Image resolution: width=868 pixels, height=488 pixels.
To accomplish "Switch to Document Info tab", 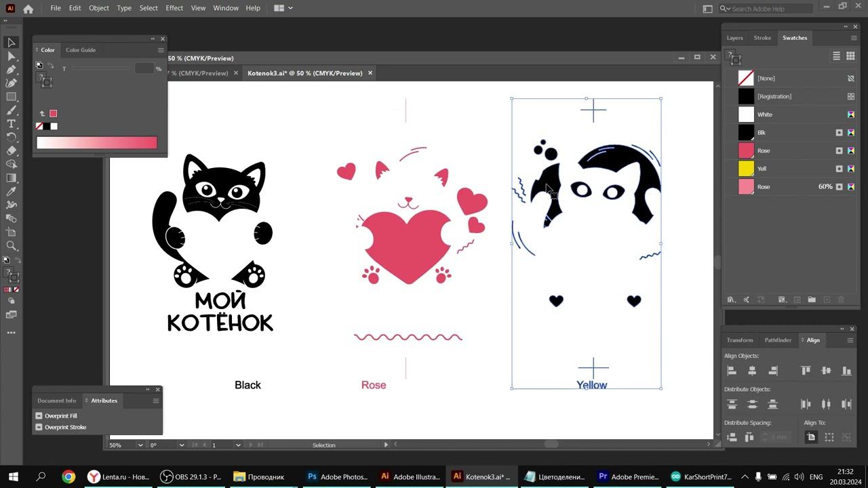I will click(57, 401).
